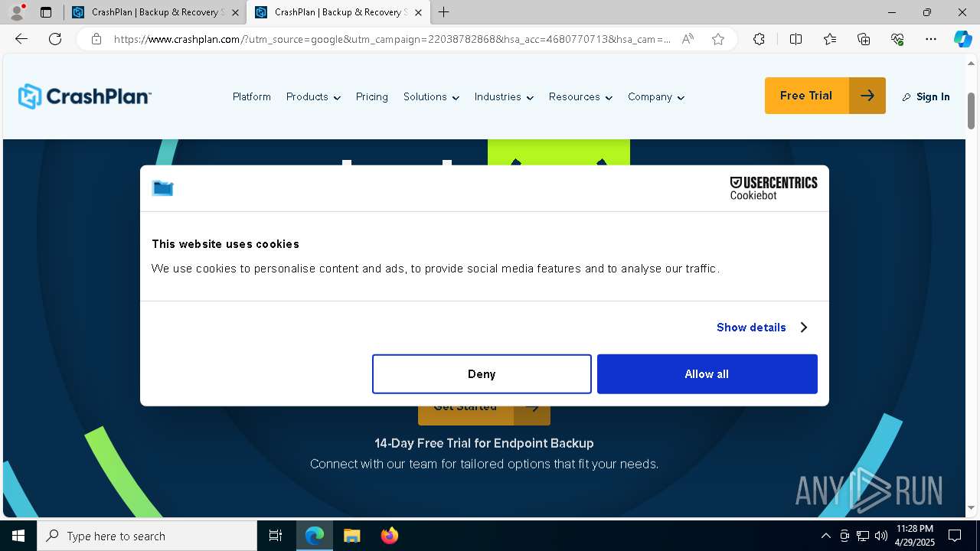Open the Platform nav item

click(252, 96)
